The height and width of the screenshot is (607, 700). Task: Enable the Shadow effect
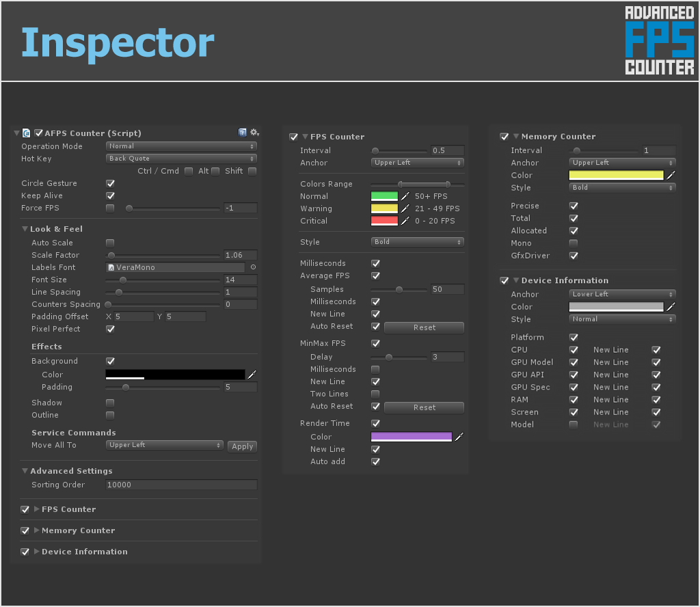[110, 403]
